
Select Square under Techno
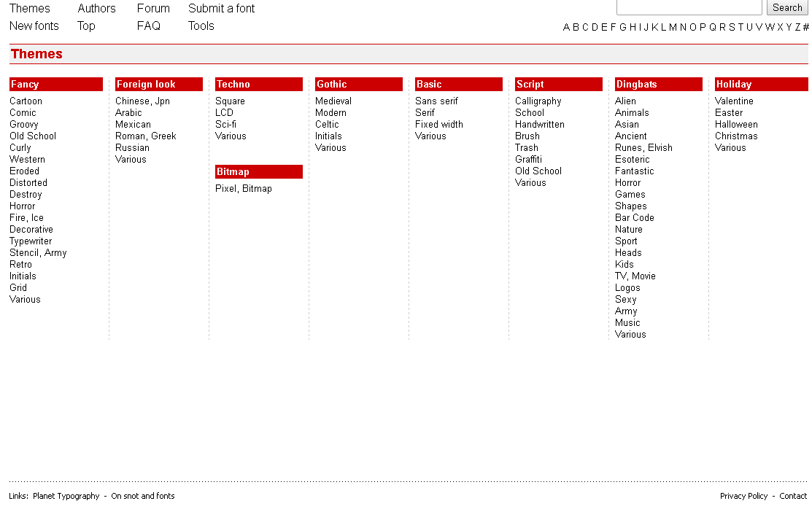pos(230,101)
